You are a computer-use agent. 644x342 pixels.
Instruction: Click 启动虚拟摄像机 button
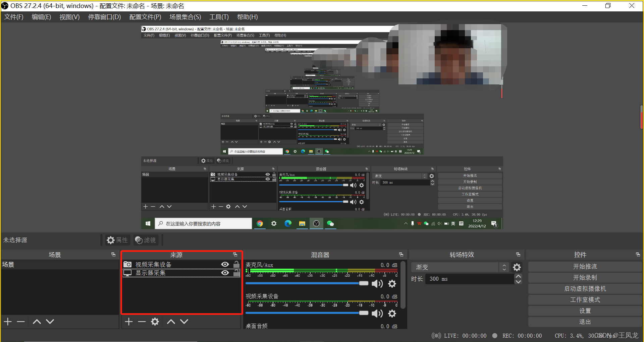click(x=585, y=289)
